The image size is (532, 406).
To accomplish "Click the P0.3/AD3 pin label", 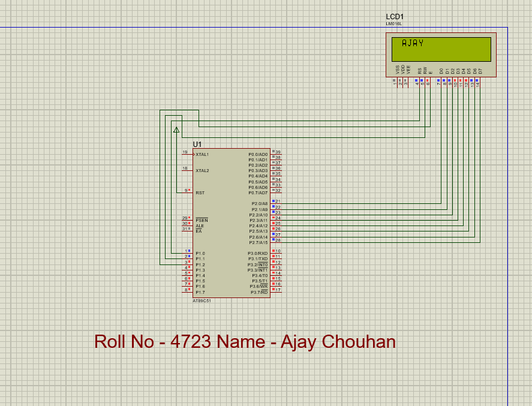I will (x=258, y=170).
